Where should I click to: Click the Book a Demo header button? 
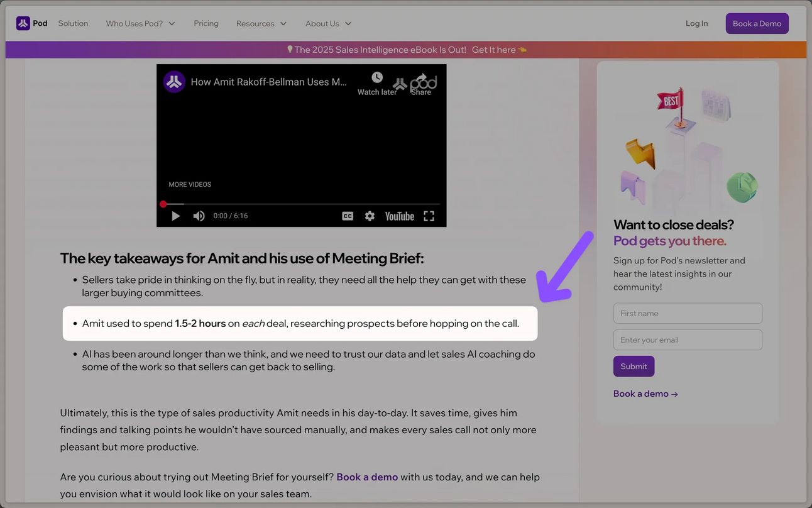[x=757, y=23]
